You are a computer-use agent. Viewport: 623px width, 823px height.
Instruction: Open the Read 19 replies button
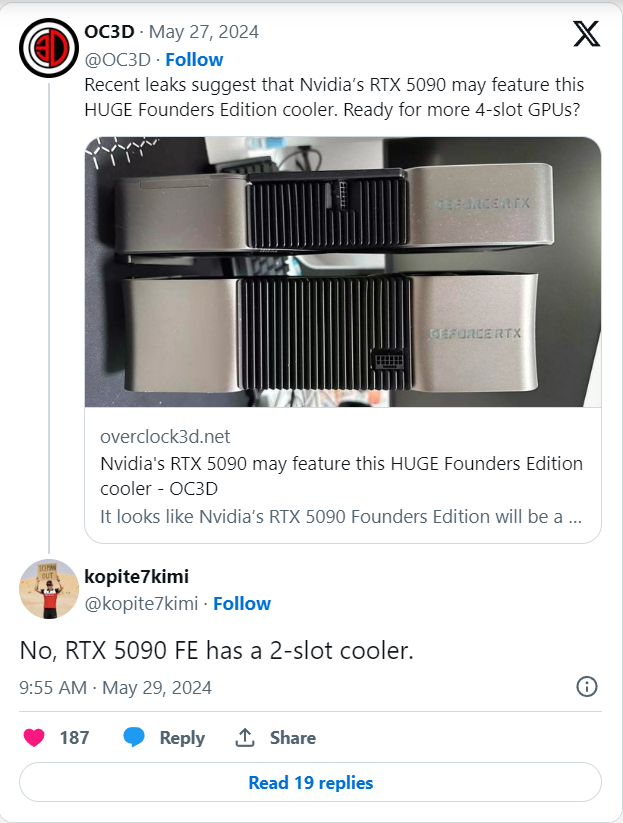click(x=310, y=782)
